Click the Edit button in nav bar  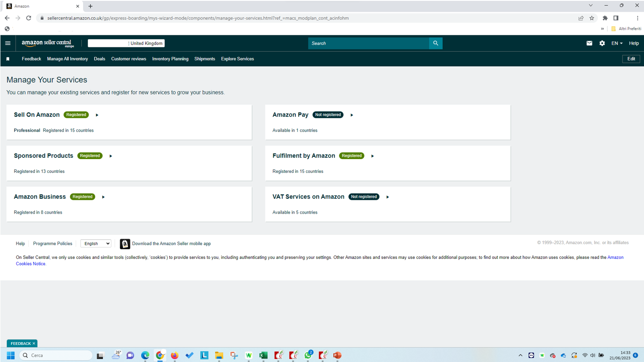coord(631,59)
